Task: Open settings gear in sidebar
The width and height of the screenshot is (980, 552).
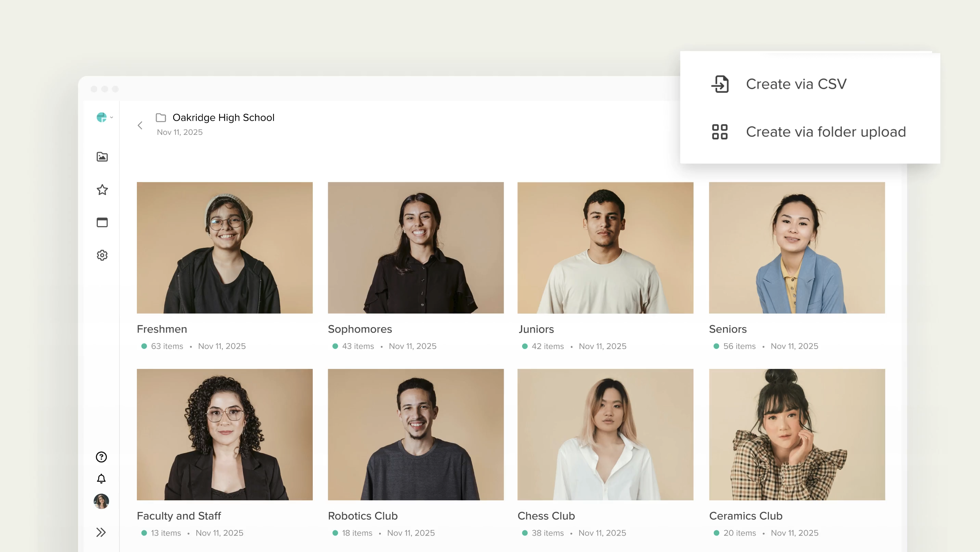Action: 102,255
